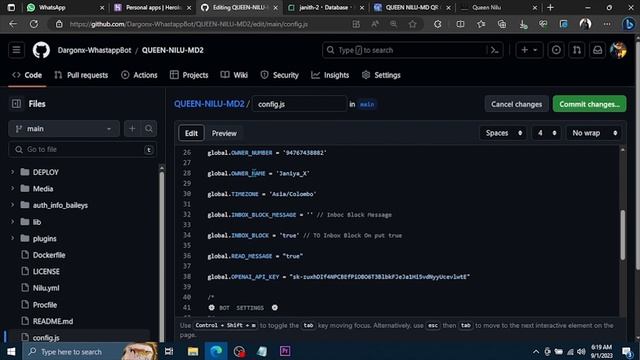Select the Edit editor tab
Viewport: 640px width, 360px height.
pos(191,133)
